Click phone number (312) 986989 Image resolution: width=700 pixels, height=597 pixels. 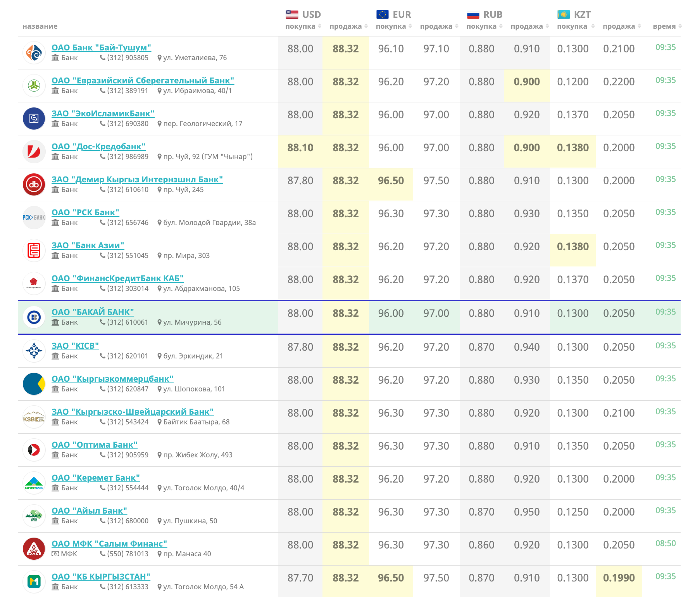click(x=128, y=157)
